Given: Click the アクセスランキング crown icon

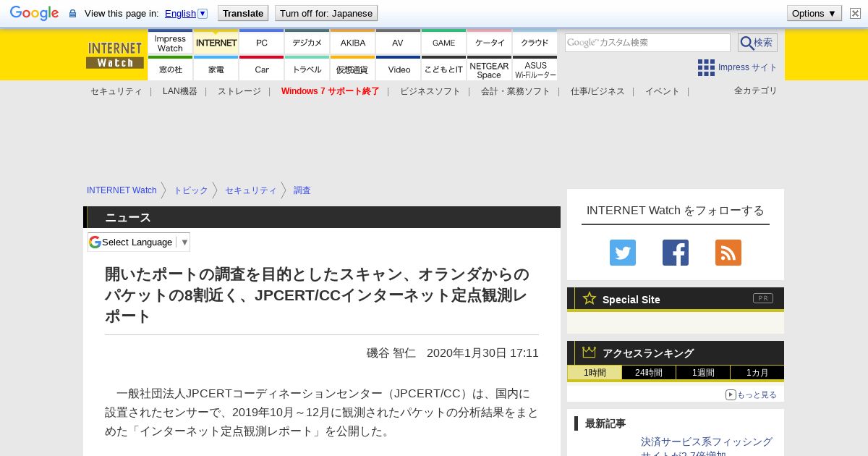Looking at the screenshot, I should (x=590, y=352).
